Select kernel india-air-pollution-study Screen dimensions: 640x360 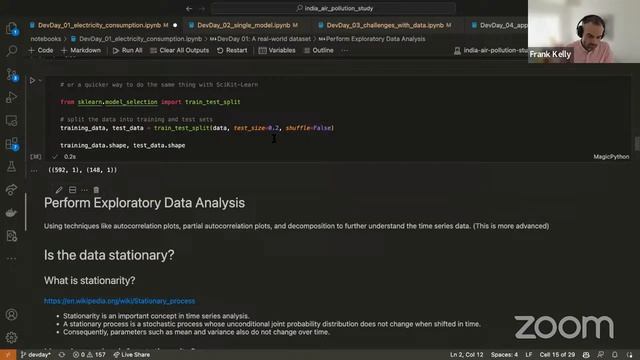491,50
